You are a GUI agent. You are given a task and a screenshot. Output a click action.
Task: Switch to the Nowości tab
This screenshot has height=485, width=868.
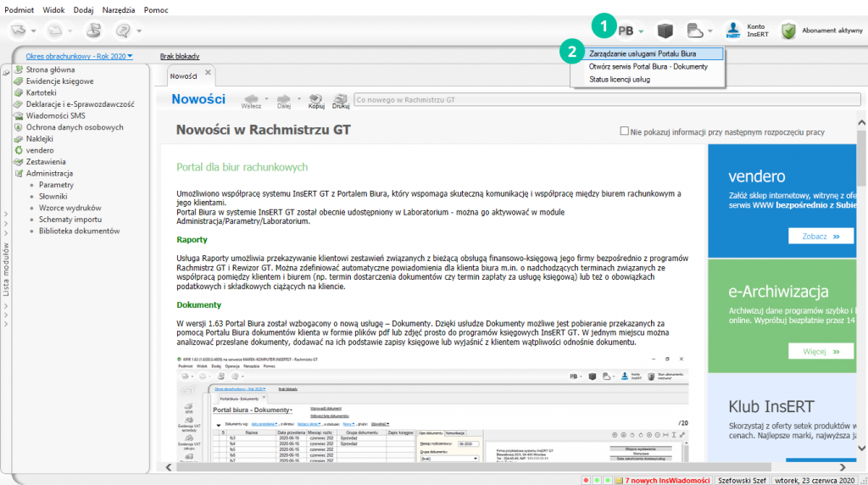pyautogui.click(x=184, y=76)
